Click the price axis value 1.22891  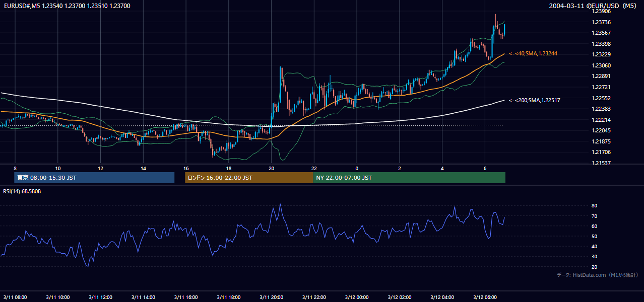[602, 76]
